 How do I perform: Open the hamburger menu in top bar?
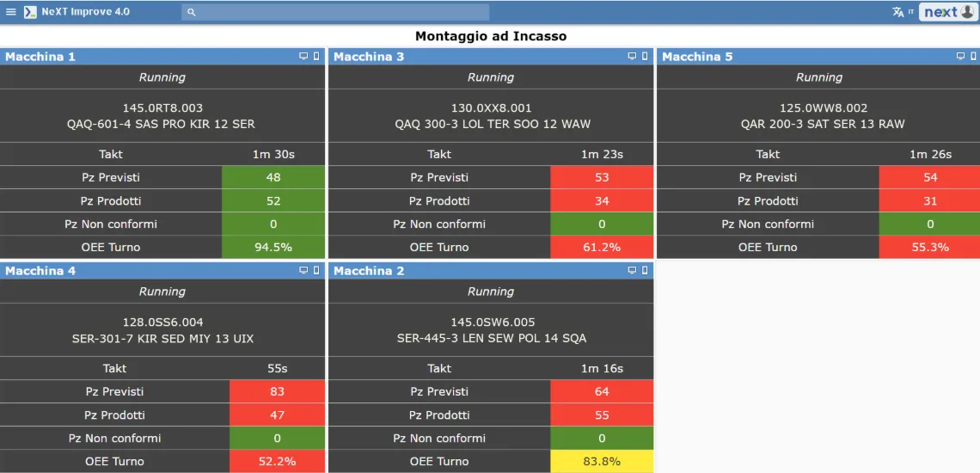11,12
